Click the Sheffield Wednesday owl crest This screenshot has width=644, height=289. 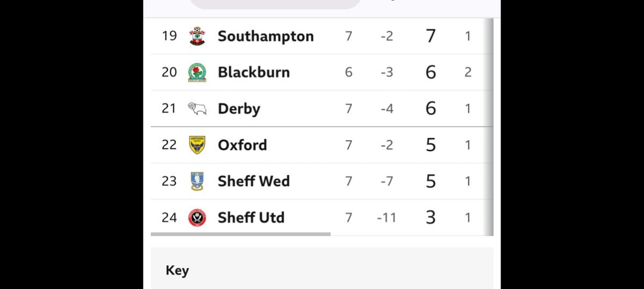[197, 181]
